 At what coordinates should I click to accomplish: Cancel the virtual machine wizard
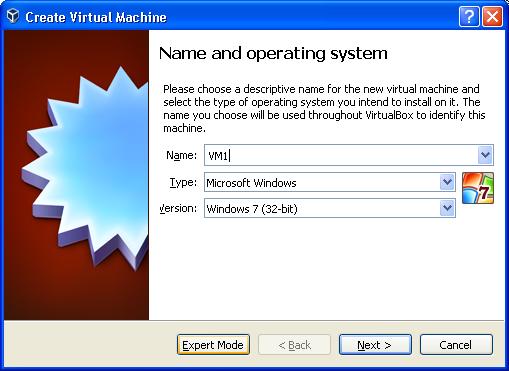pyautogui.click(x=456, y=345)
